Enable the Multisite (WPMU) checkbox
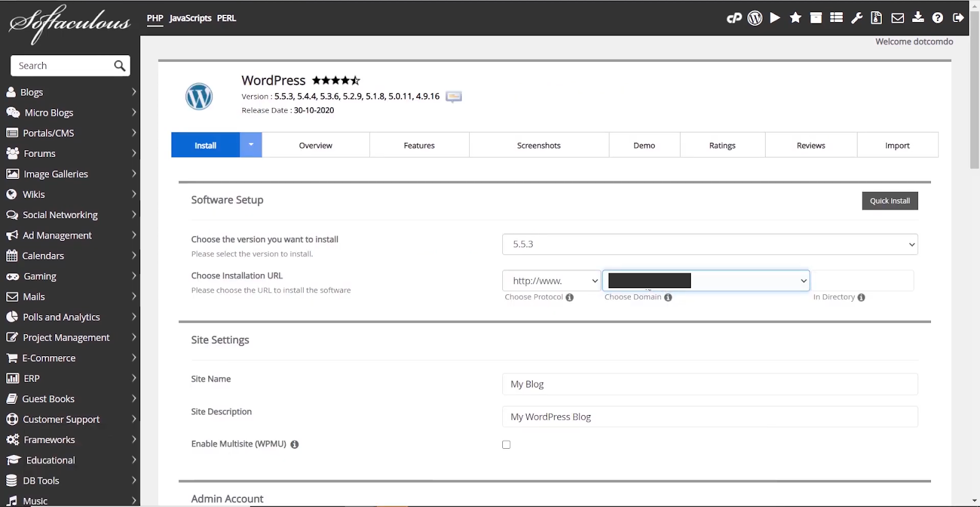 506,444
